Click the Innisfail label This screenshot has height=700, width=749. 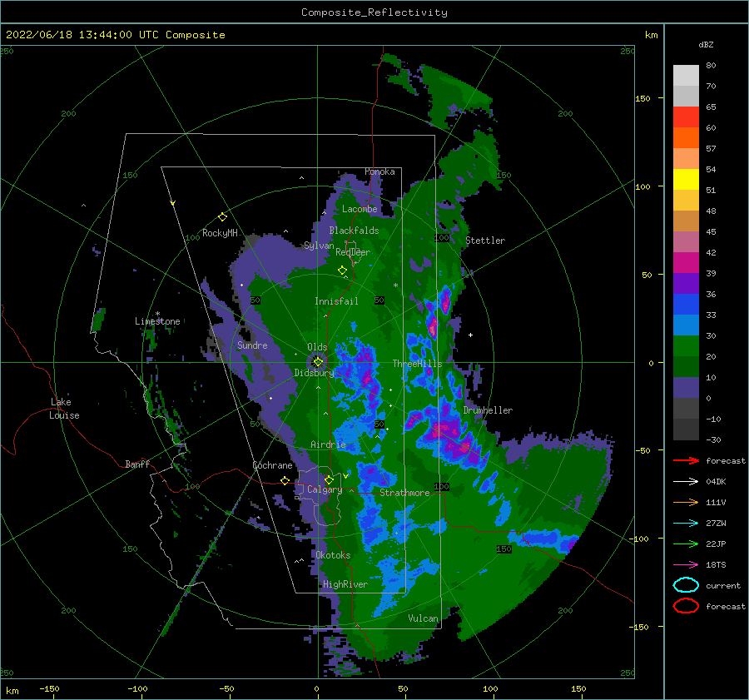pyautogui.click(x=336, y=301)
